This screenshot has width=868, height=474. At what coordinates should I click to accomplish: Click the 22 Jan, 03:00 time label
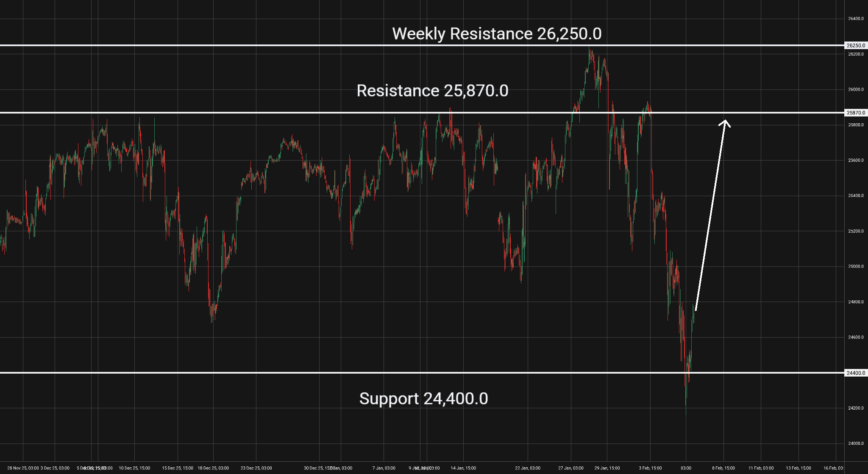528,468
